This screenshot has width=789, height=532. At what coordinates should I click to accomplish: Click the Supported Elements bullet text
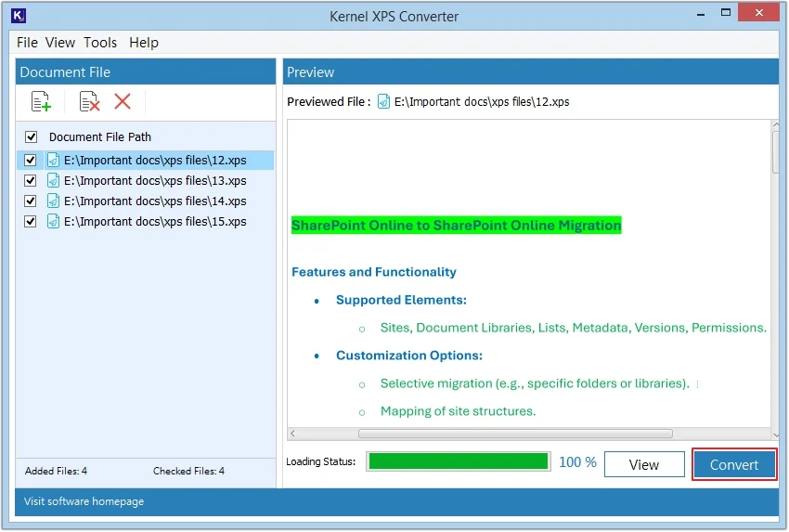(401, 300)
